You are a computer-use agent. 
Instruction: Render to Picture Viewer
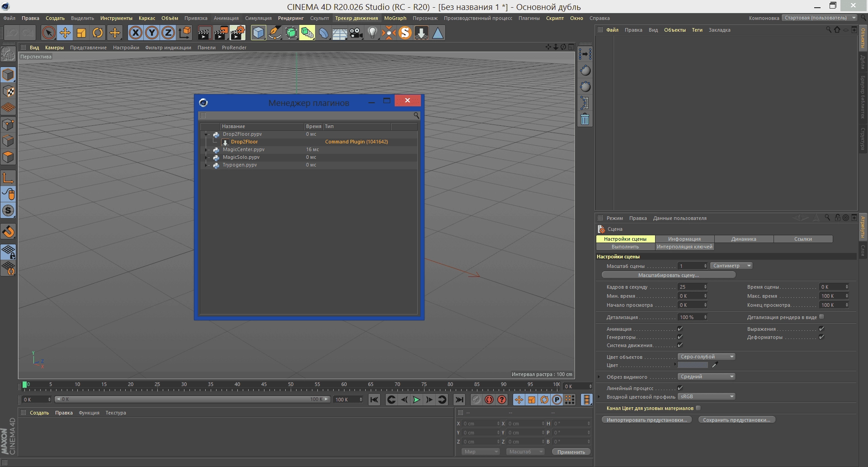tap(221, 33)
